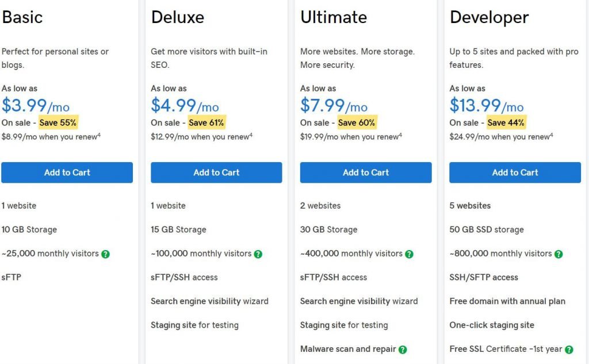The height and width of the screenshot is (364, 589).
Task: Click the Save 61% sale badge
Action: tap(206, 122)
